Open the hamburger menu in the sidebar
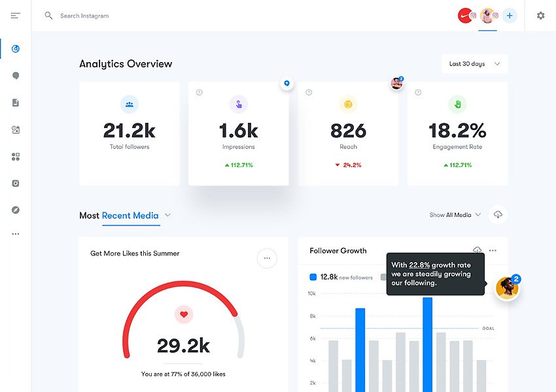This screenshot has height=392, width=556. [16, 16]
